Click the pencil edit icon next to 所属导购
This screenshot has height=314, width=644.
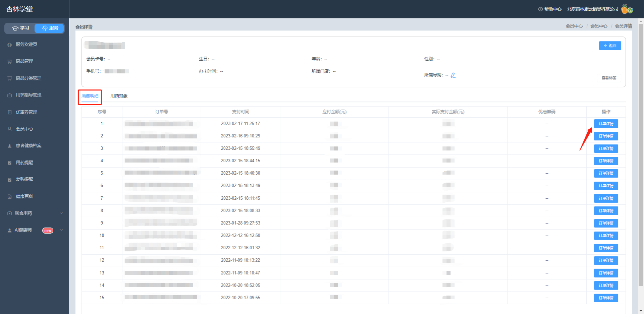click(x=453, y=75)
